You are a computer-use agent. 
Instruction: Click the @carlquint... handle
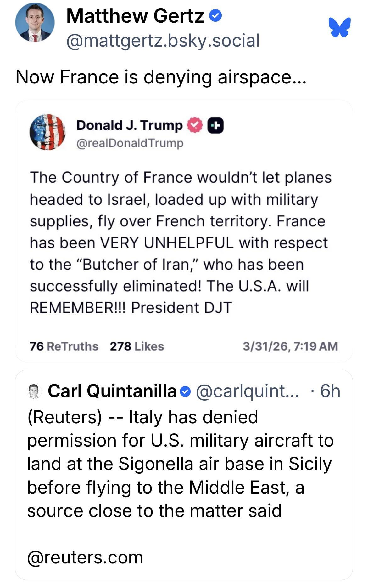[248, 391]
